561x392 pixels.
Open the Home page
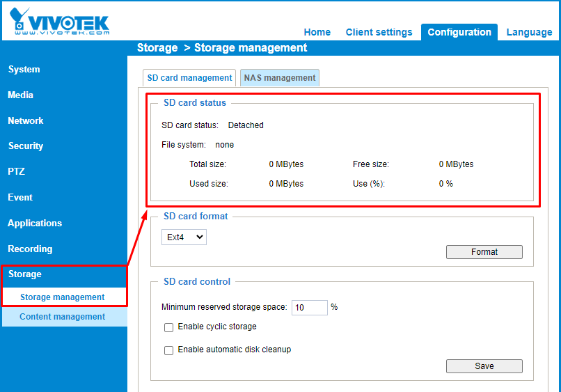pyautogui.click(x=317, y=32)
